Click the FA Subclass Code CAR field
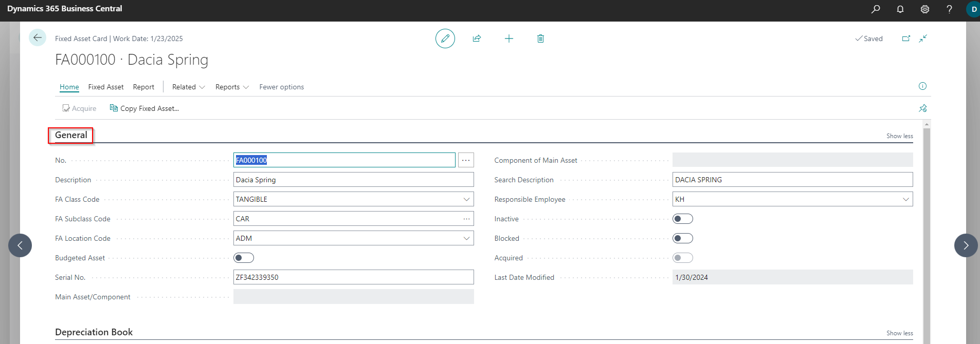The width and height of the screenshot is (980, 344). pos(354,219)
